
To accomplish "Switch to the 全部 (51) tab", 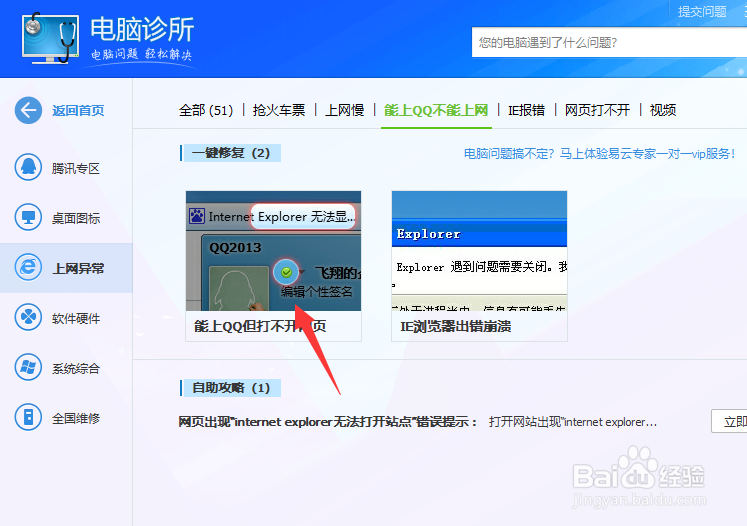I will [206, 111].
